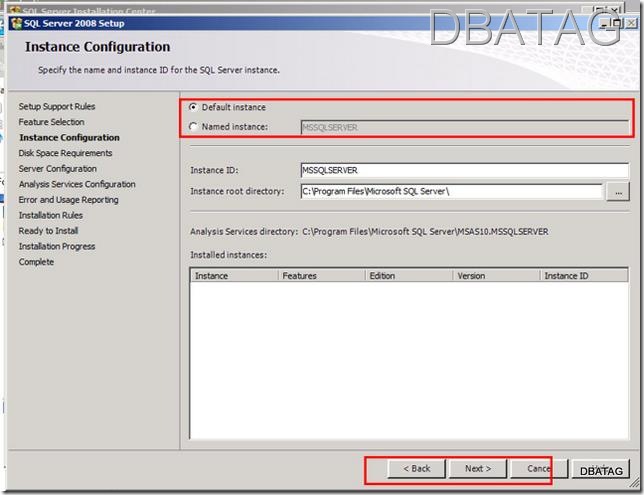Select the Default instance radio button

click(193, 107)
